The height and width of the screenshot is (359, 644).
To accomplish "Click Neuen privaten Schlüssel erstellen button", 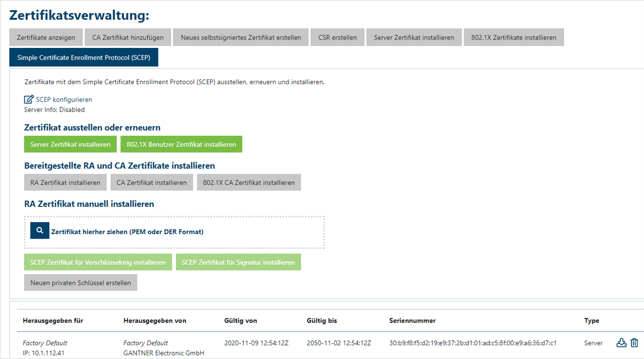I will click(81, 283).
